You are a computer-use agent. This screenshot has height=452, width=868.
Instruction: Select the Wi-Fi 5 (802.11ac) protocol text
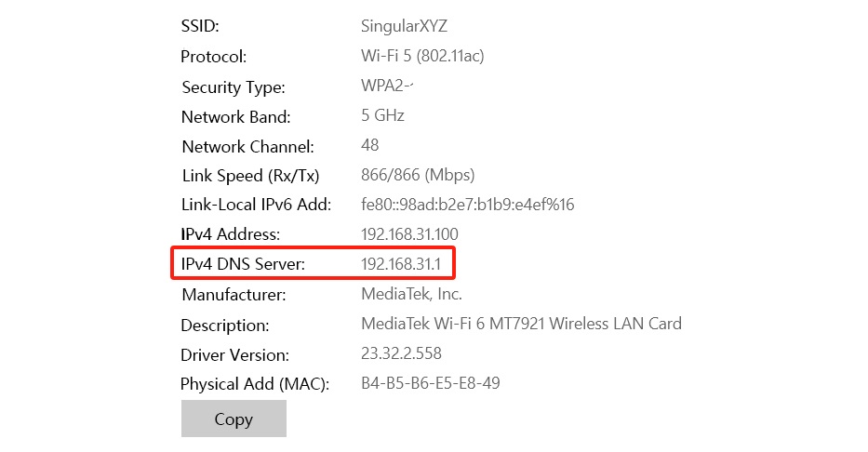pyautogui.click(x=422, y=56)
